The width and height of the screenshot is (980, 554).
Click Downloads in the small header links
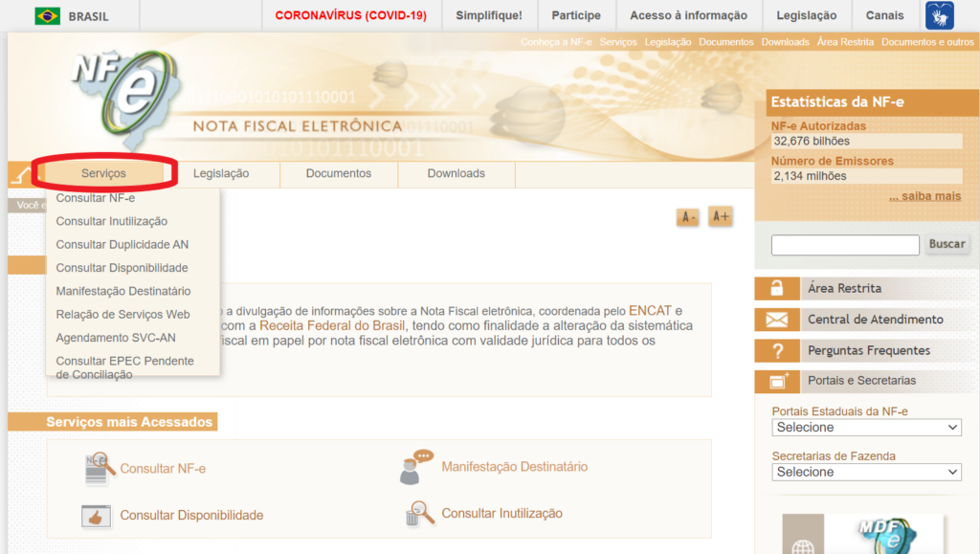click(785, 42)
